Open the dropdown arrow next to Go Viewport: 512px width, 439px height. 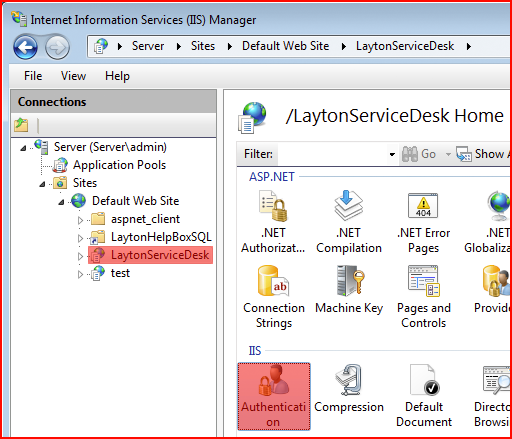pyautogui.click(x=448, y=154)
